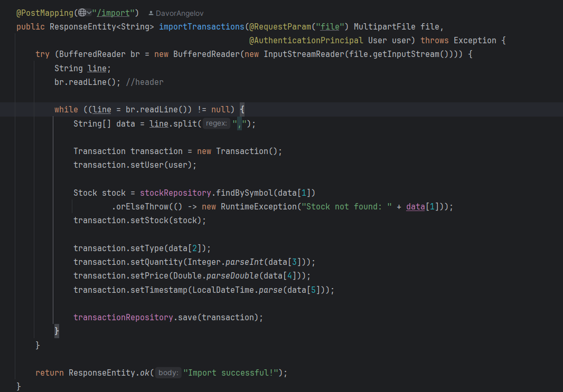Image resolution: width=563 pixels, height=392 pixels.
Task: Click the highlighted opening brace after while condition
Action: click(242, 110)
